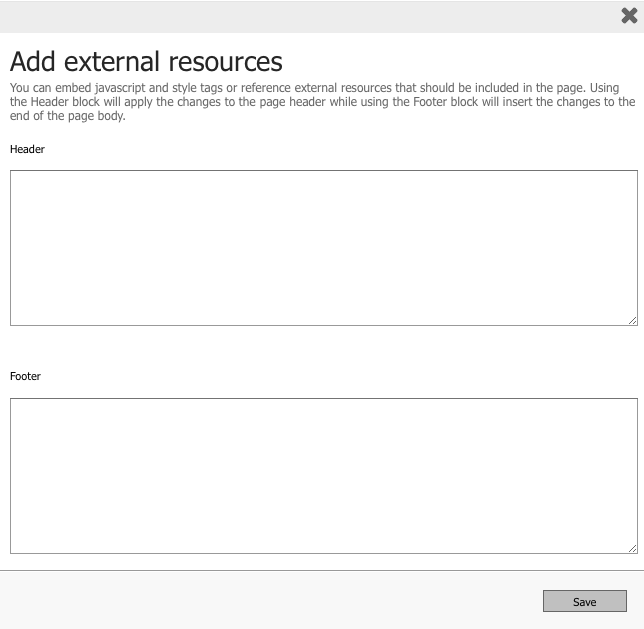Click the "Add external resources" heading
644x629 pixels.
[146, 62]
